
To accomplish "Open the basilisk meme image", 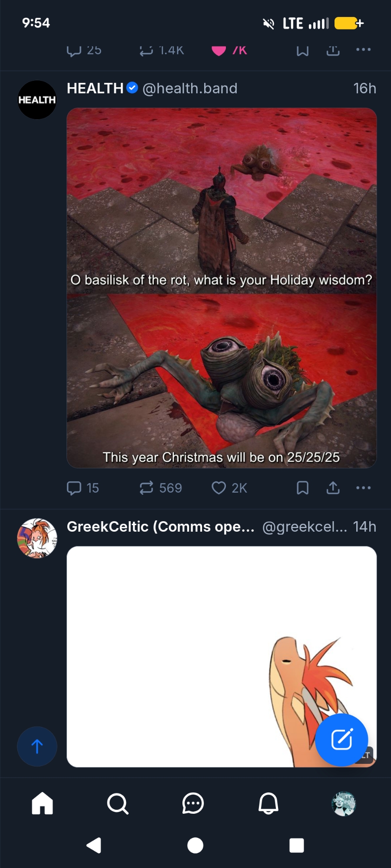I will click(222, 288).
